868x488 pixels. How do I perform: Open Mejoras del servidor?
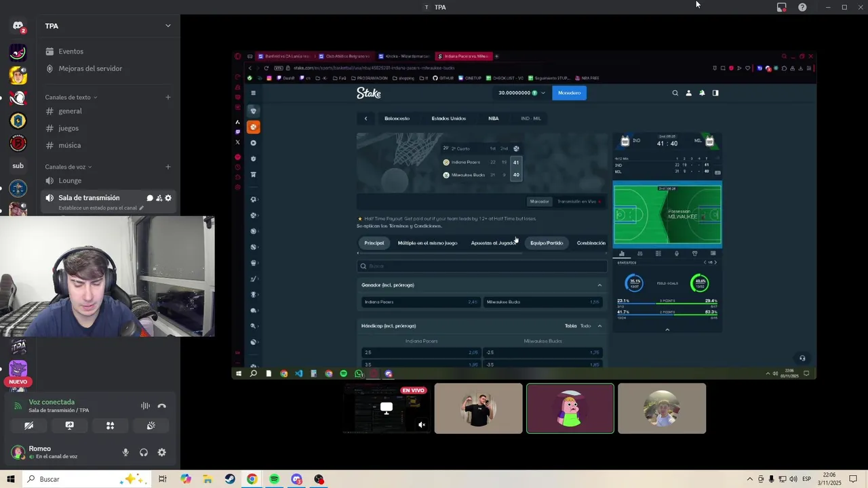tap(90, 68)
